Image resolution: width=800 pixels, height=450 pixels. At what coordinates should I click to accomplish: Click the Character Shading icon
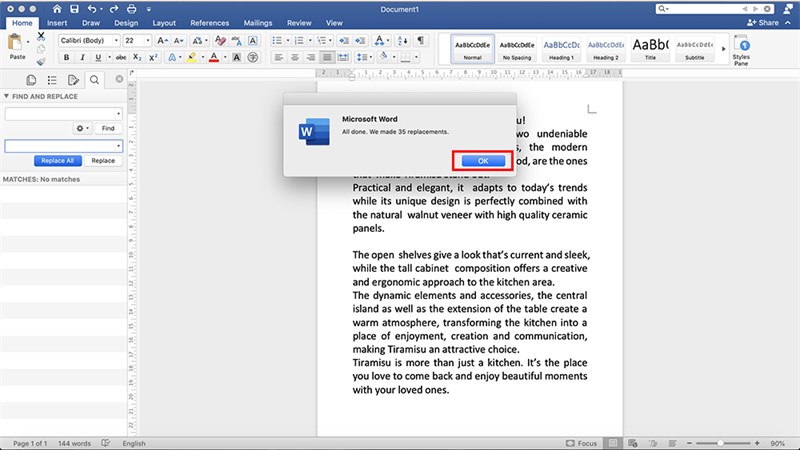pos(236,58)
